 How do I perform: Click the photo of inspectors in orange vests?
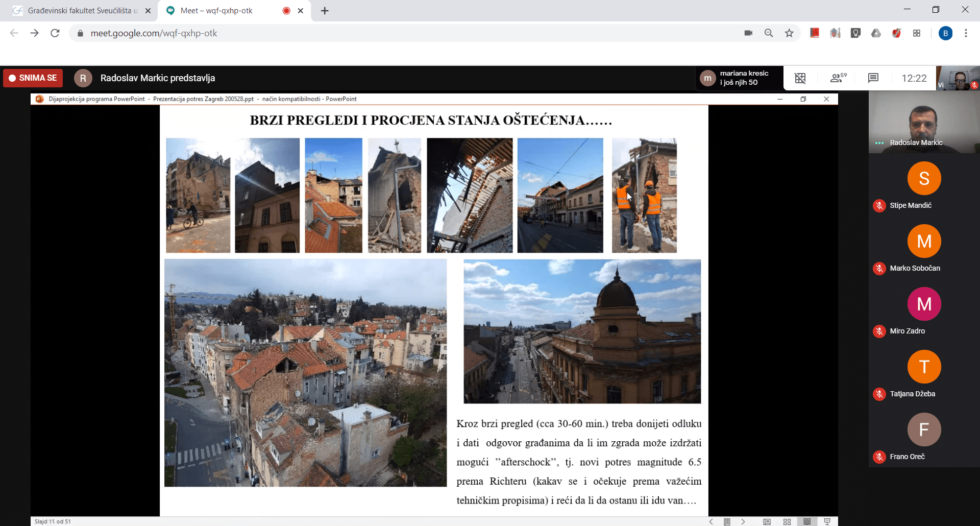click(644, 195)
